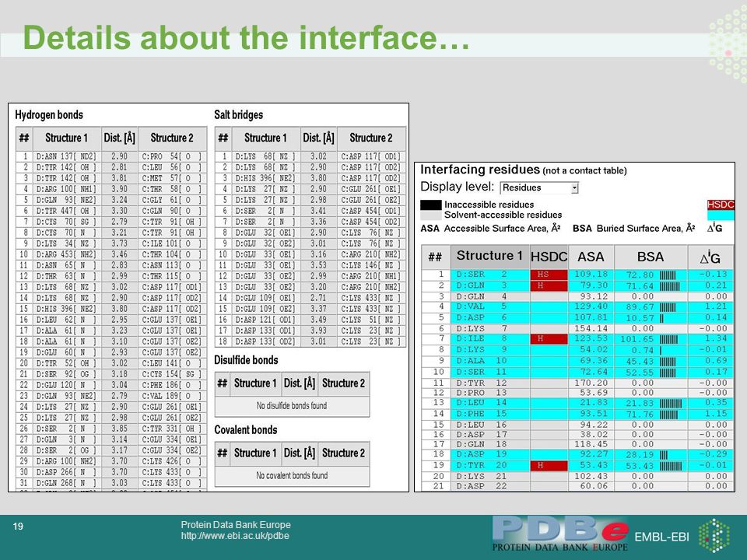Select hydrogen bond cell C:PRO 54[ O ]
Viewport: 747px width, 560px height.
pos(171,156)
